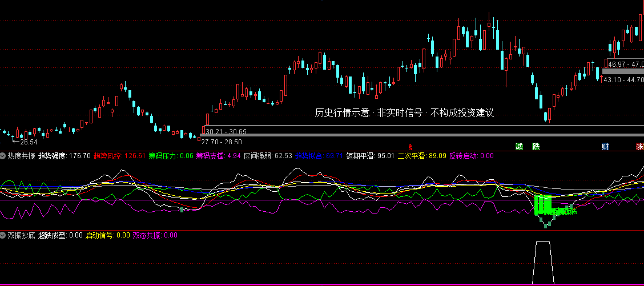The height and width of the screenshot is (286, 644).
Task: Click the yellow 二次平滑: 89.09 value
Action: pyautogui.click(x=422, y=156)
